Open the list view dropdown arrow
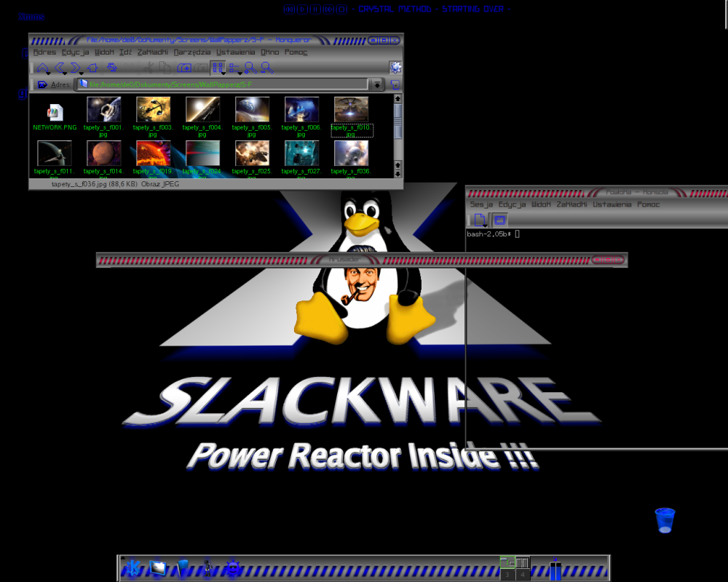Screen dimensions: 728x582 tap(240, 73)
